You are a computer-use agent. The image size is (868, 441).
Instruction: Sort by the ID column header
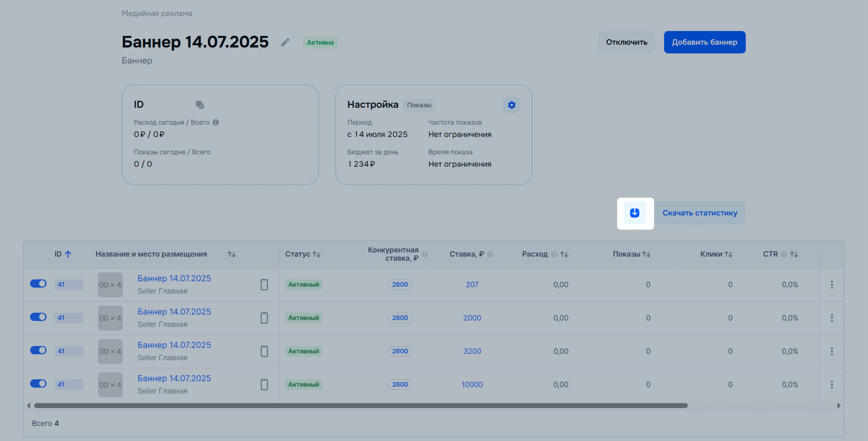pyautogui.click(x=62, y=254)
